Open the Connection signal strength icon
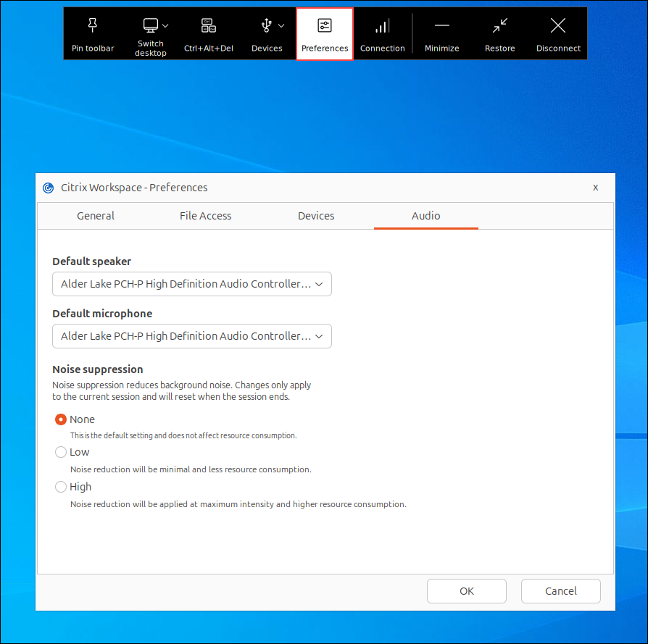This screenshot has width=648, height=644. [382, 26]
